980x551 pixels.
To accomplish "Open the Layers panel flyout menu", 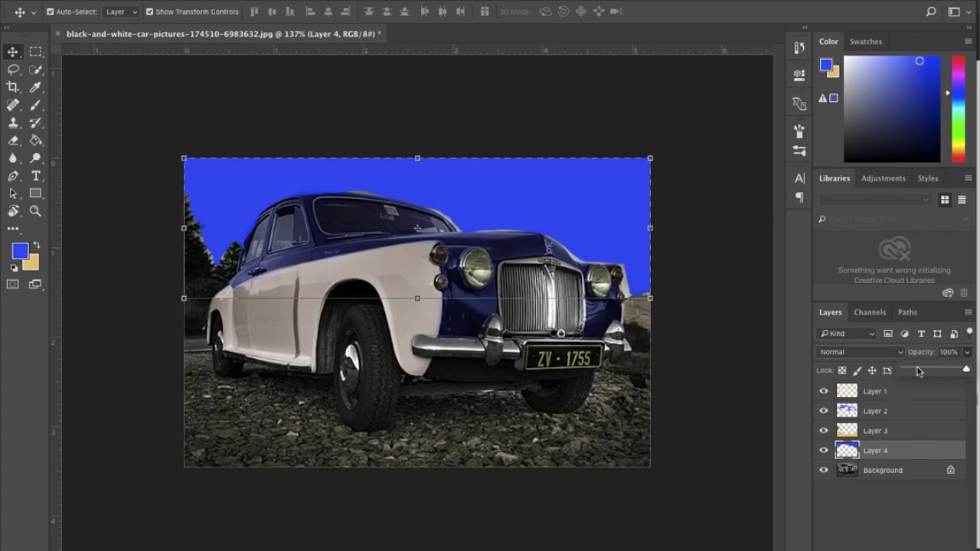I will click(968, 312).
